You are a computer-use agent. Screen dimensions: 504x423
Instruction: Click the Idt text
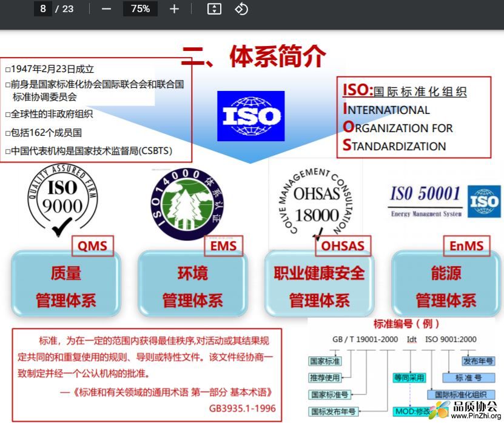click(x=411, y=339)
